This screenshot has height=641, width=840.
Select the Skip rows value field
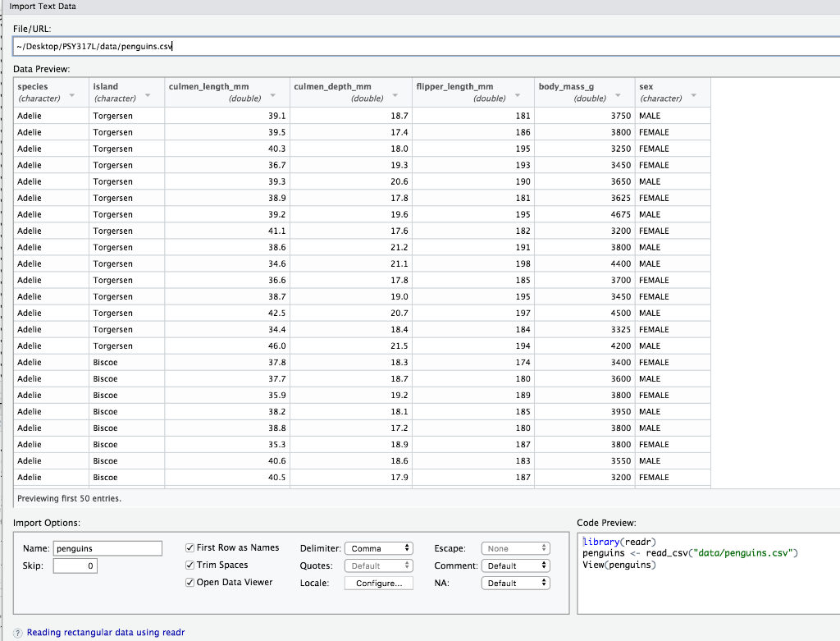[75, 565]
